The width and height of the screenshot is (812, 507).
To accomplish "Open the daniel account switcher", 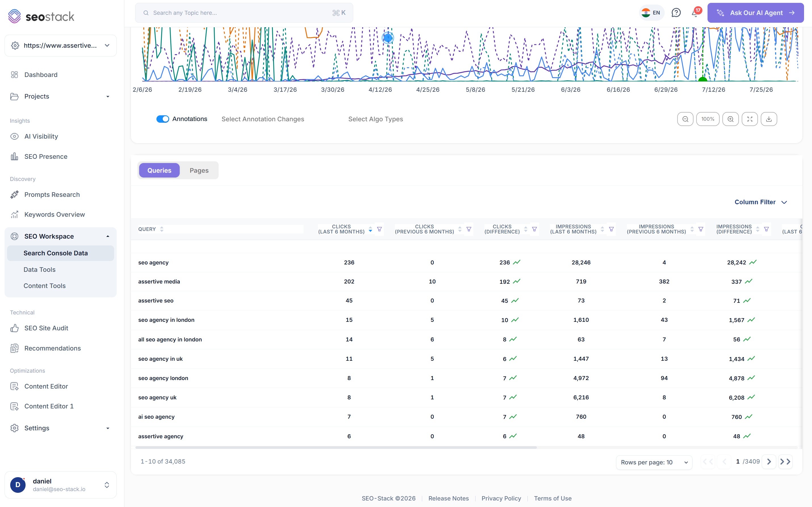I will point(61,485).
